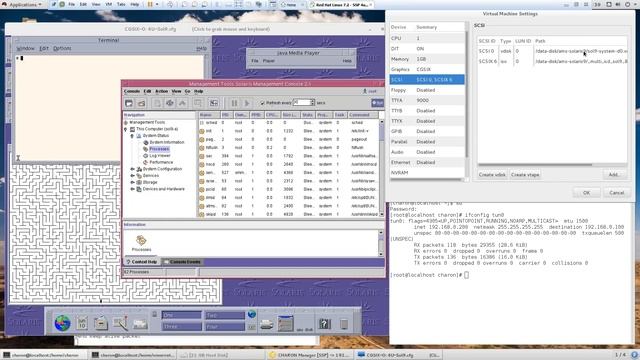Open calendar icon in CDE front panel

point(82,324)
